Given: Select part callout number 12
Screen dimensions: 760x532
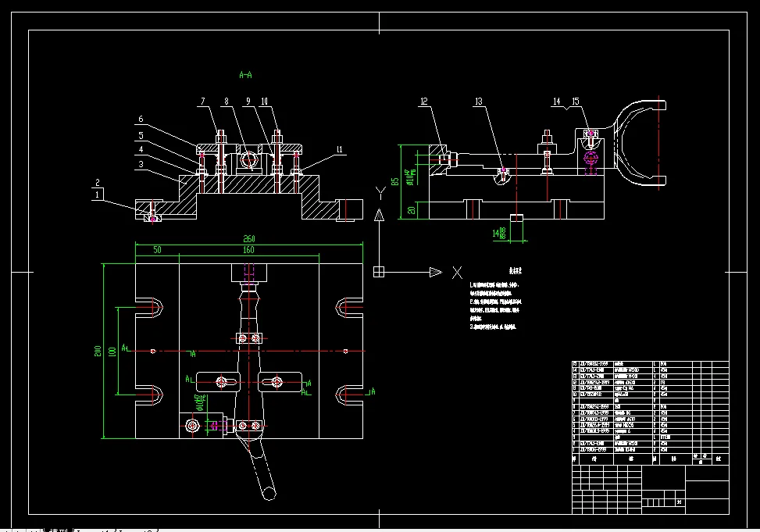Looking at the screenshot, I should [424, 102].
